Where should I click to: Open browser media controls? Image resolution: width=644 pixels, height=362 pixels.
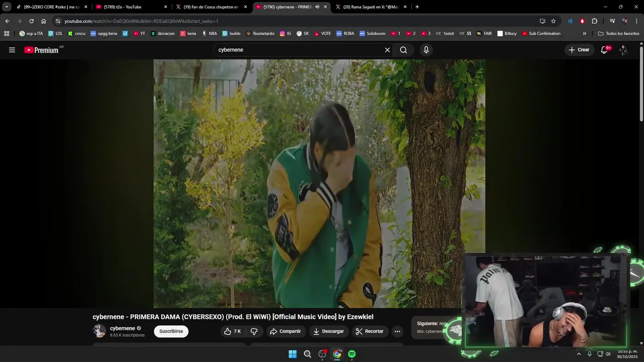612,21
